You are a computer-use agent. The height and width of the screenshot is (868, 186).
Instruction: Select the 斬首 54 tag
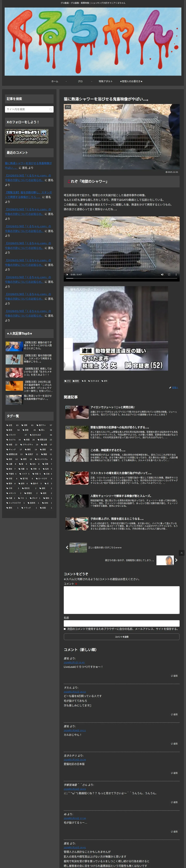[13, 430]
